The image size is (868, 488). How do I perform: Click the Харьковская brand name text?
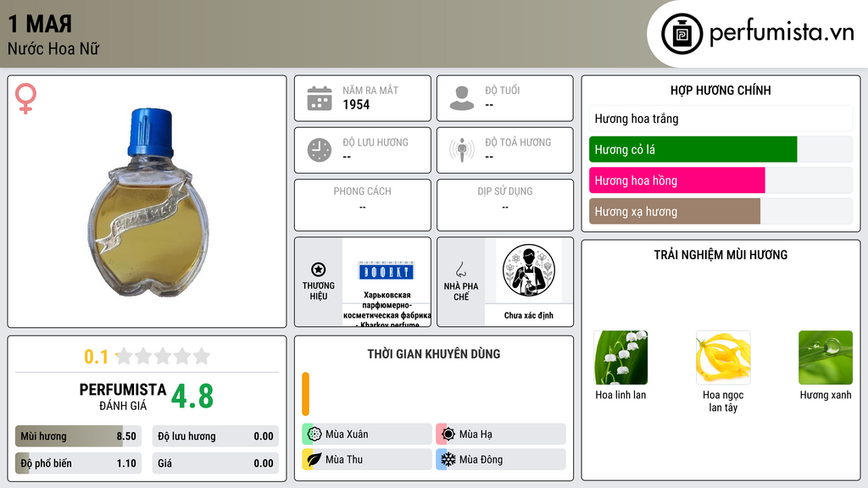pyautogui.click(x=387, y=310)
